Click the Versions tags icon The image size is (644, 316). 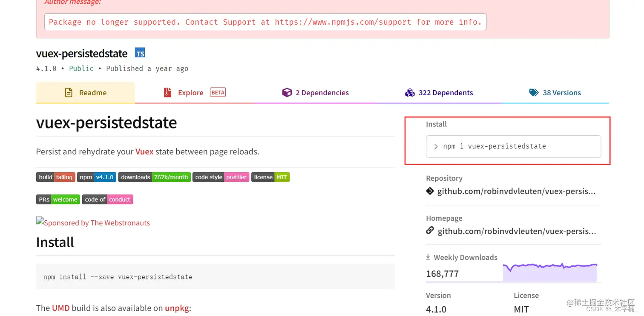[x=534, y=92]
